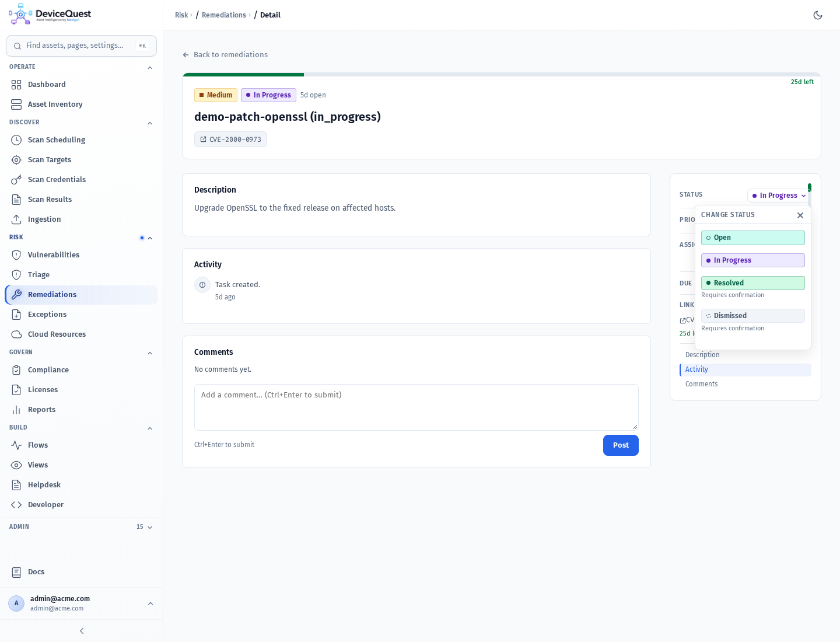
Task: Click the Cloud Resources cloud icon
Action: 16,334
